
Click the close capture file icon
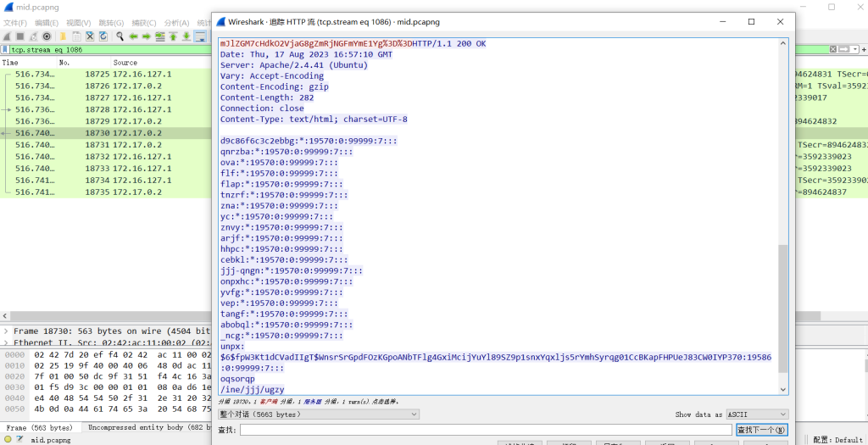coord(90,36)
